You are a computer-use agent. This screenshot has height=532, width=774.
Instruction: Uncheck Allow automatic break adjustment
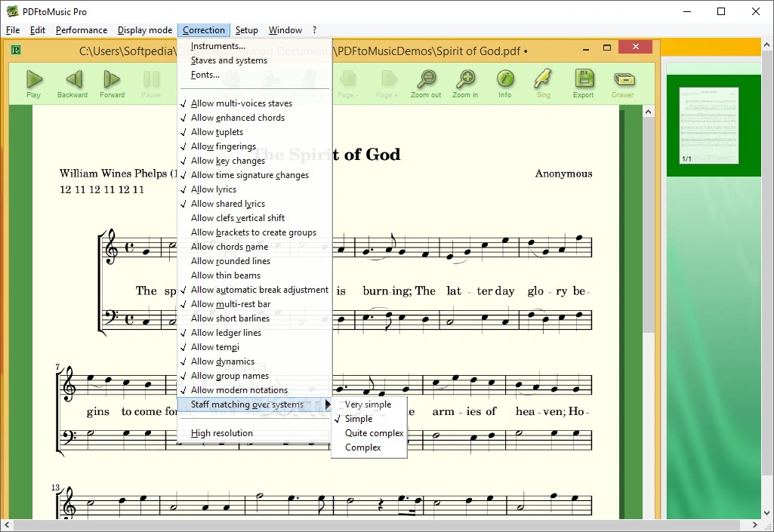click(259, 290)
